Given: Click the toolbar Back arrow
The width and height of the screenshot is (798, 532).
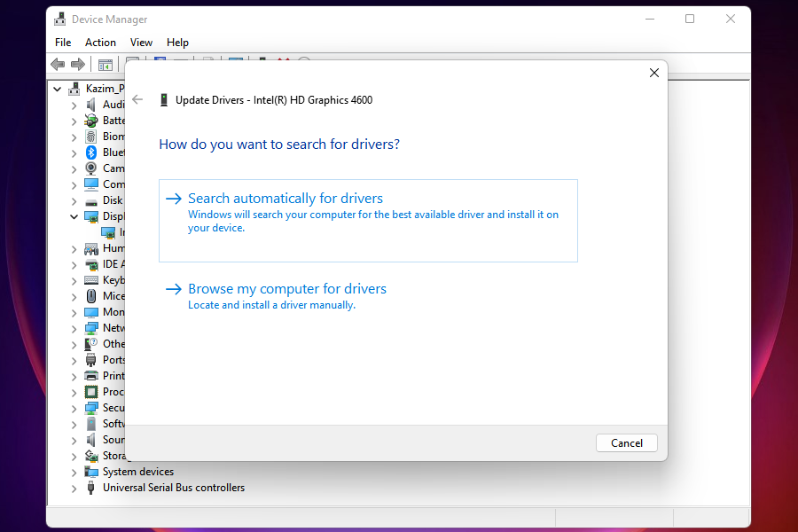Looking at the screenshot, I should click(x=58, y=64).
